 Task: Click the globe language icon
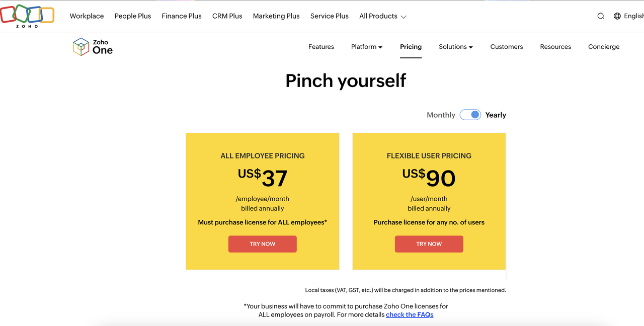click(x=617, y=16)
